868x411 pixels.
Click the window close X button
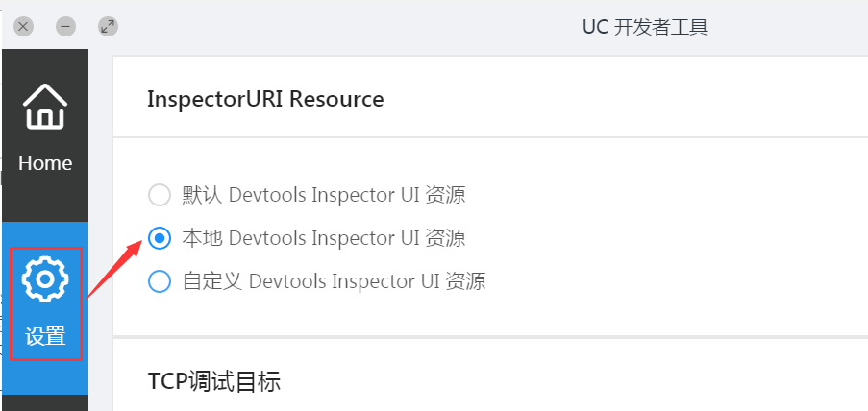24,26
